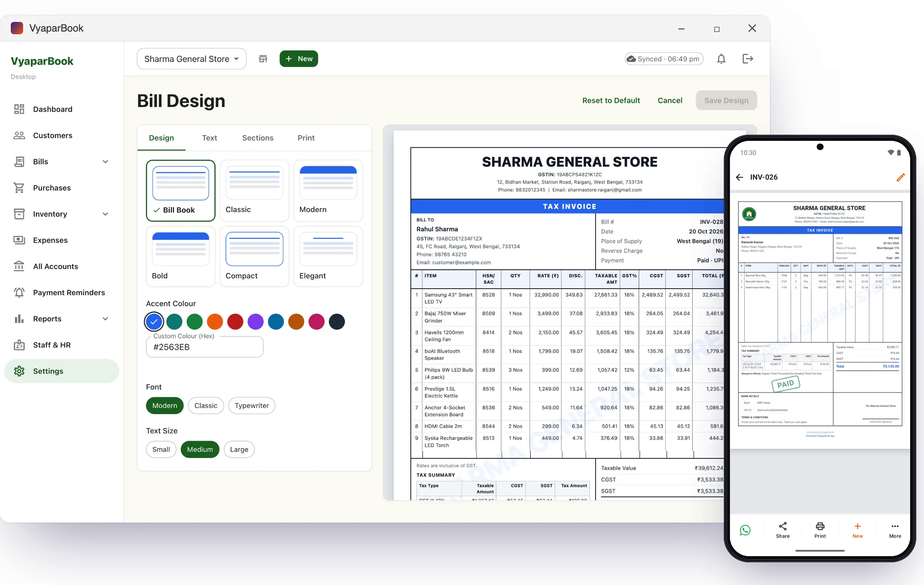Click the Expenses cash icon
Image resolution: width=924 pixels, height=585 pixels.
point(19,240)
